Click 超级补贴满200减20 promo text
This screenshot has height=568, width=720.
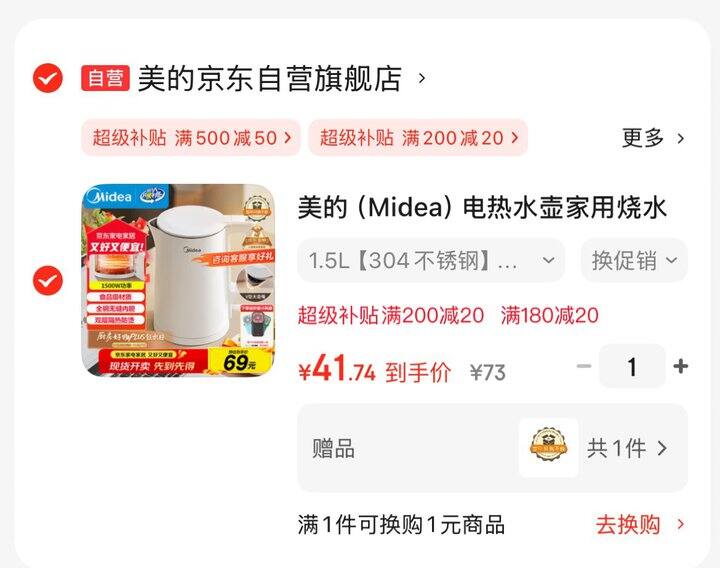click(391, 315)
